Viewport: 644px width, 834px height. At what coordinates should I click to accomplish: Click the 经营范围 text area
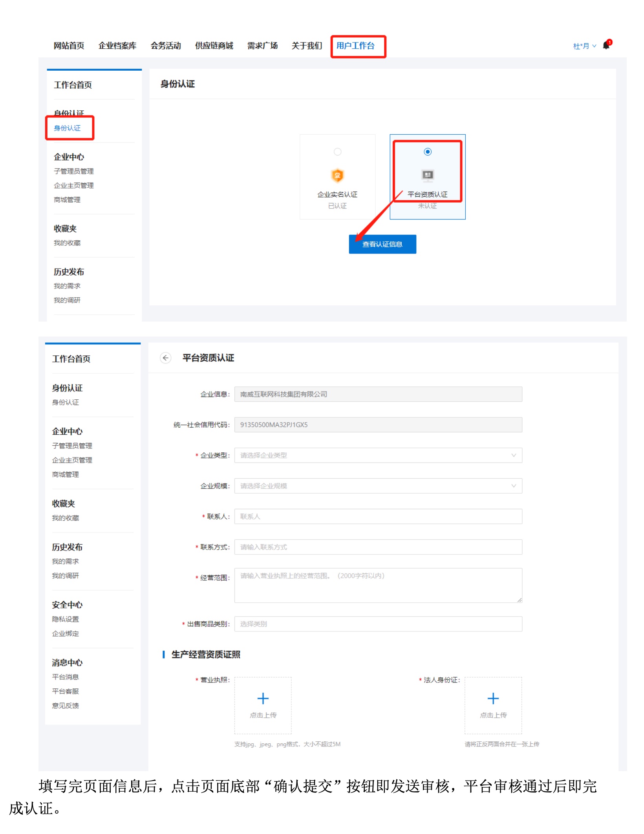click(378, 585)
